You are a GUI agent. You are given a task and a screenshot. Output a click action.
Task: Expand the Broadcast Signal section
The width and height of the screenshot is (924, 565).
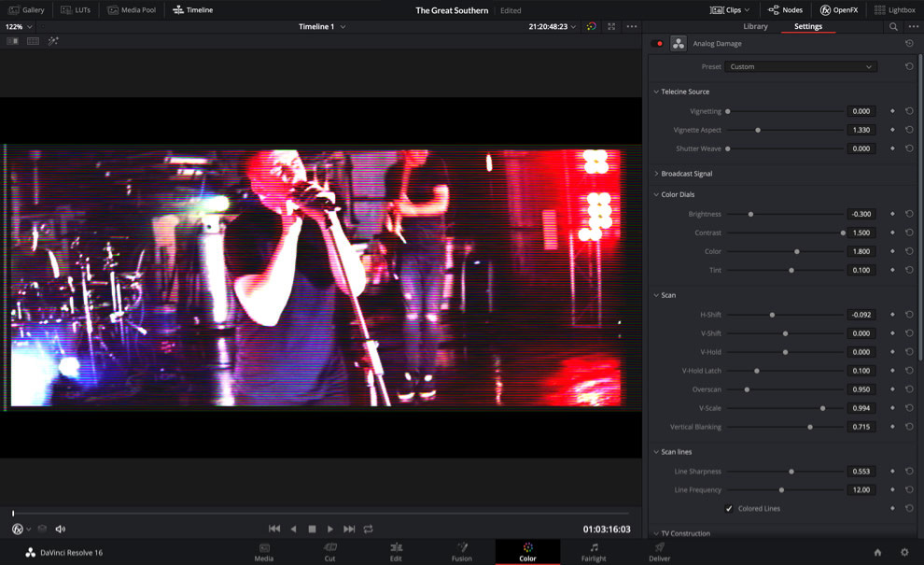point(685,173)
